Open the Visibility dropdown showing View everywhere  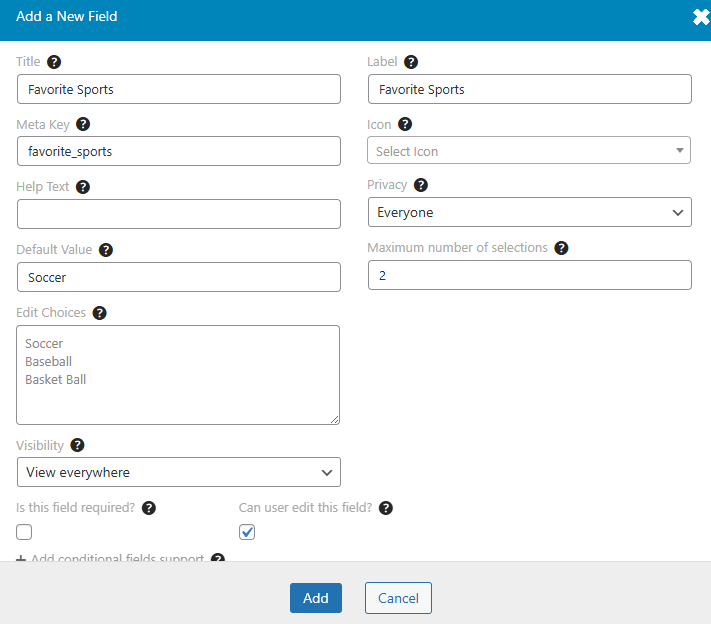[x=179, y=472]
